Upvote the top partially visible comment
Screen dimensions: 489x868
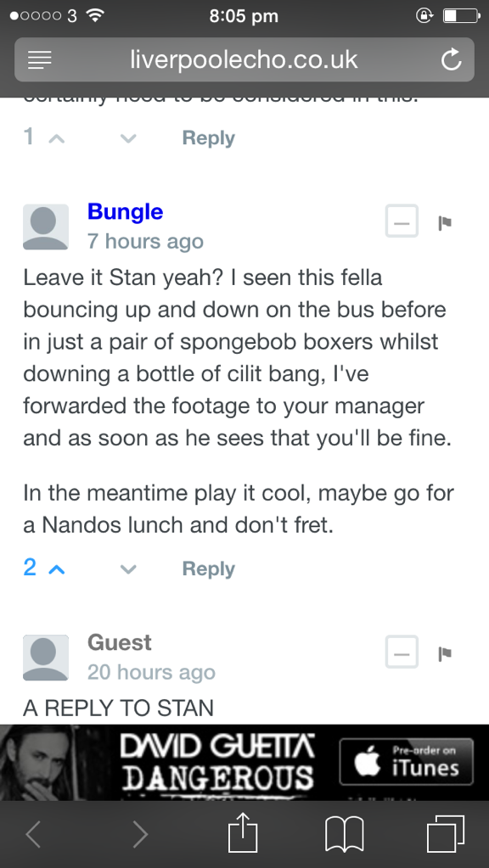[x=57, y=137]
